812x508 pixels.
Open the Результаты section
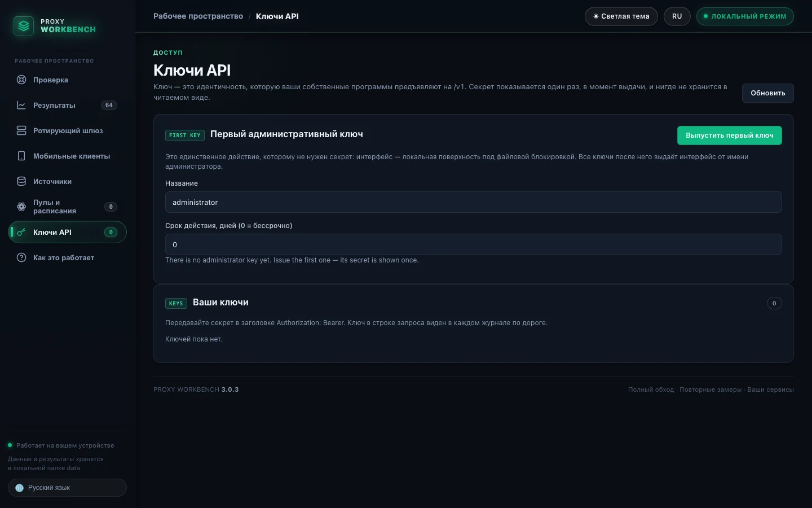pyautogui.click(x=67, y=105)
